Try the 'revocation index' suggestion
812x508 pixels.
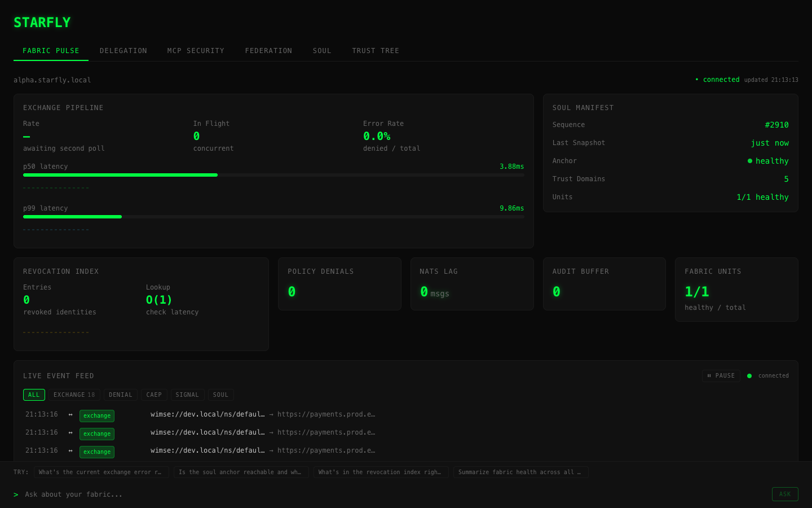click(x=381, y=472)
